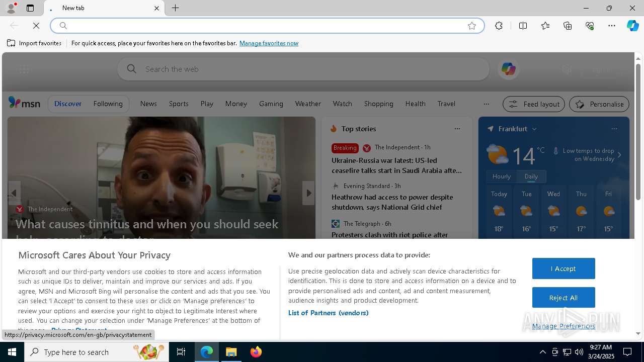Open the News section
The image size is (644, 362).
tap(148, 104)
